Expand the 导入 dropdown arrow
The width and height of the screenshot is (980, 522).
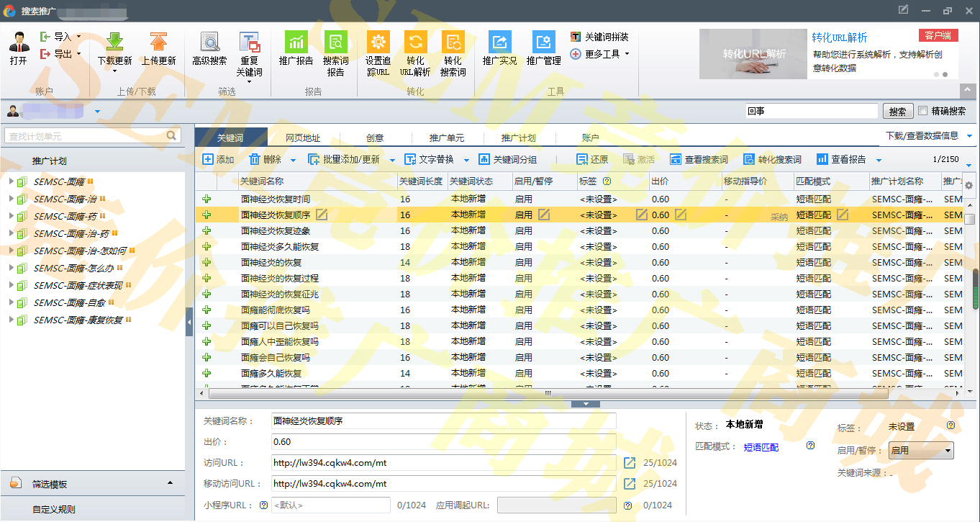coord(78,36)
